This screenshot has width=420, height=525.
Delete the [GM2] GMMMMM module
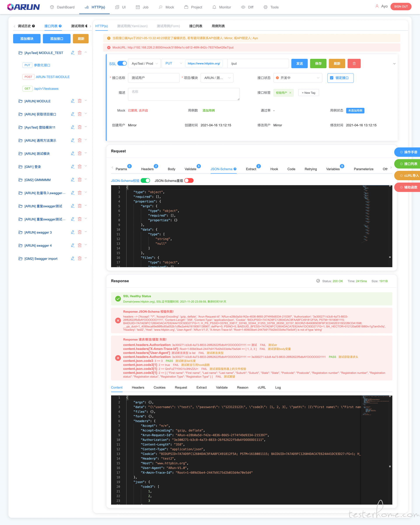[80, 180]
